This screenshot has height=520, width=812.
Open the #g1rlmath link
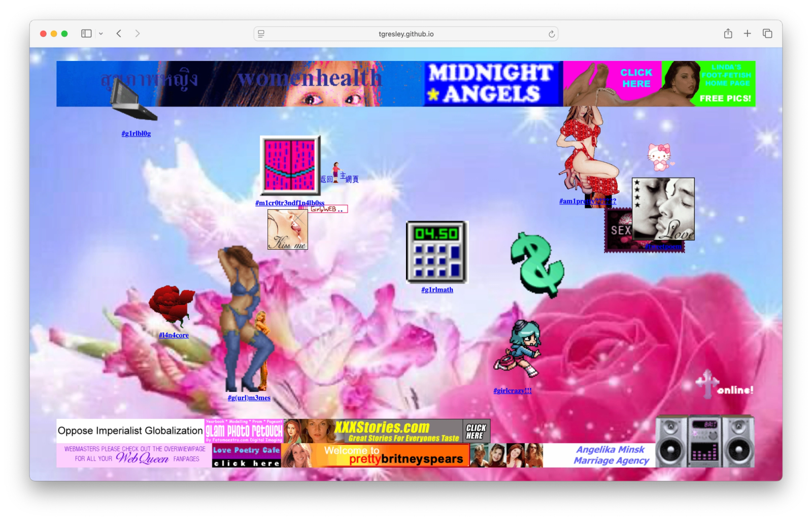click(437, 290)
